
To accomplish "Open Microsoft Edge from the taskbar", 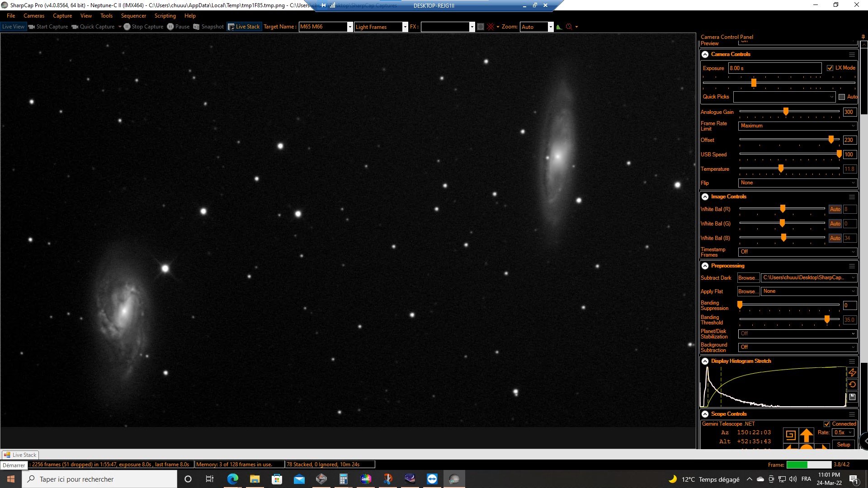I will tap(232, 479).
